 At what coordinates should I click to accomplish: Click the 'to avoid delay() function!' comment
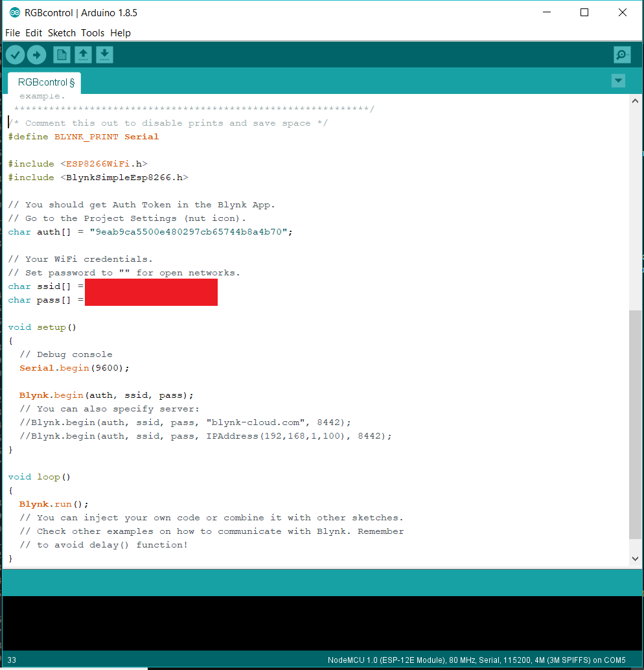click(104, 545)
